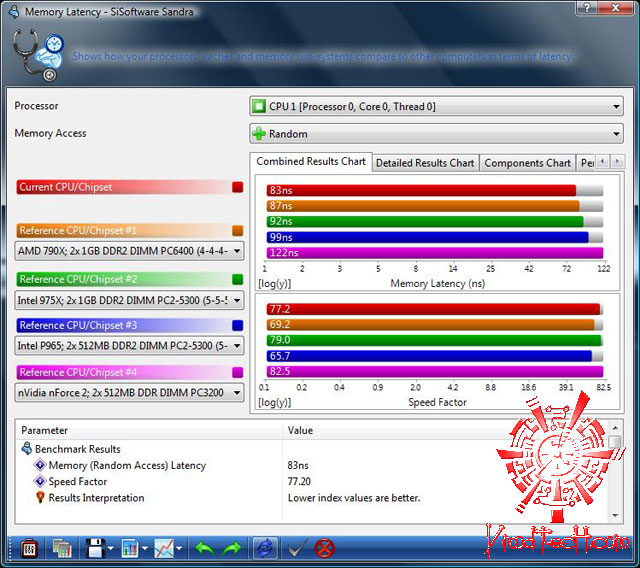This screenshot has width=640, height=568.
Task: Click the Value column header
Action: click(445, 430)
